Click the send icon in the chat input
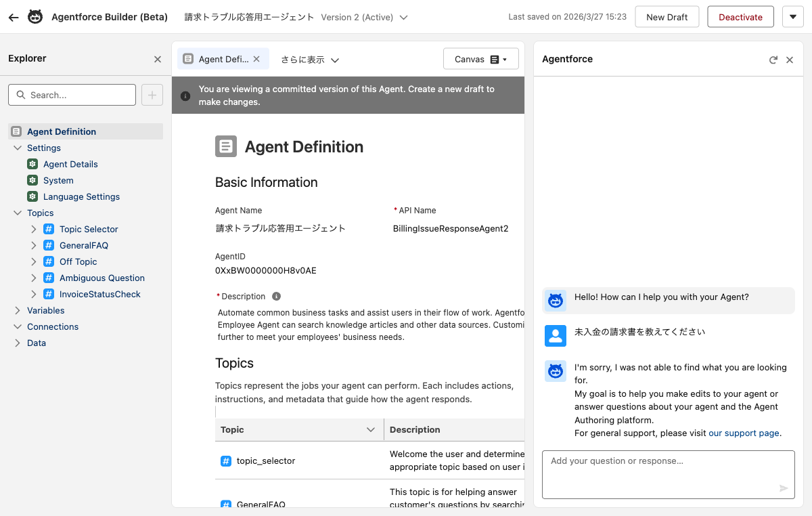 (x=784, y=488)
